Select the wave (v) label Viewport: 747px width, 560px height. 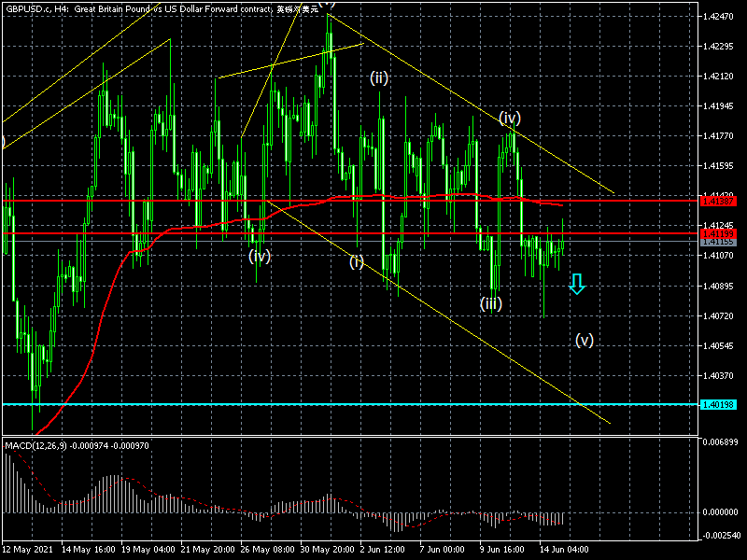point(584,340)
